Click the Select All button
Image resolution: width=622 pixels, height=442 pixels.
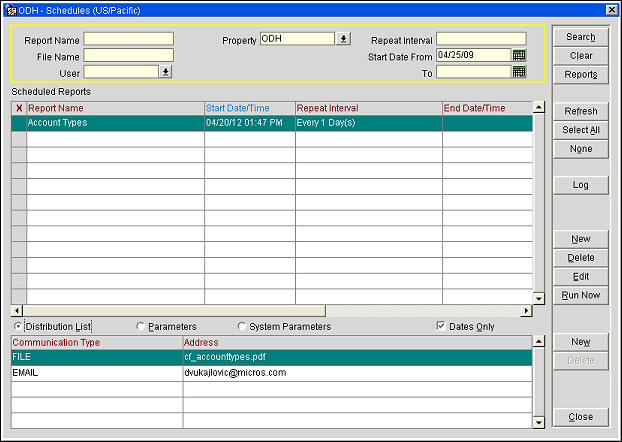pyautogui.click(x=580, y=130)
